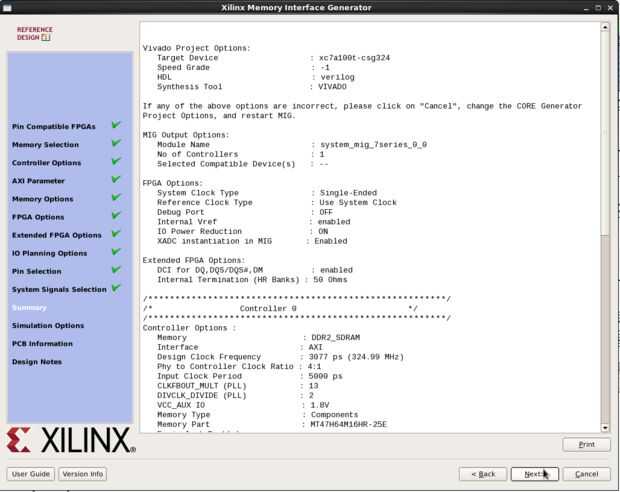
Task: Select Pin Compatible FPGAs step
Action: tap(54, 127)
